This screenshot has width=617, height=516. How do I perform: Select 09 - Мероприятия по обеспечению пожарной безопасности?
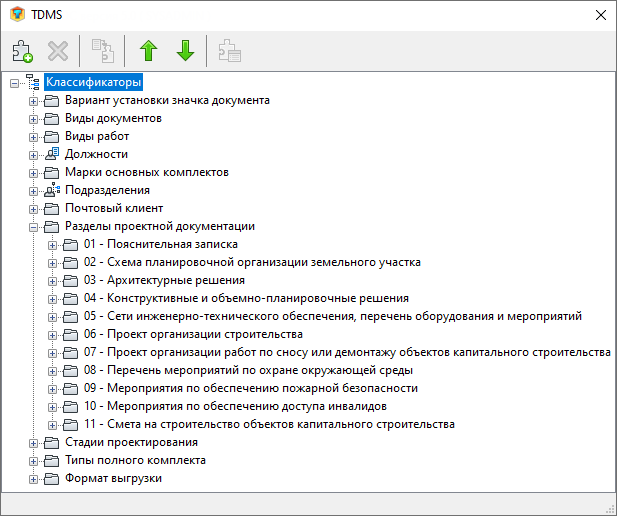(x=250, y=388)
